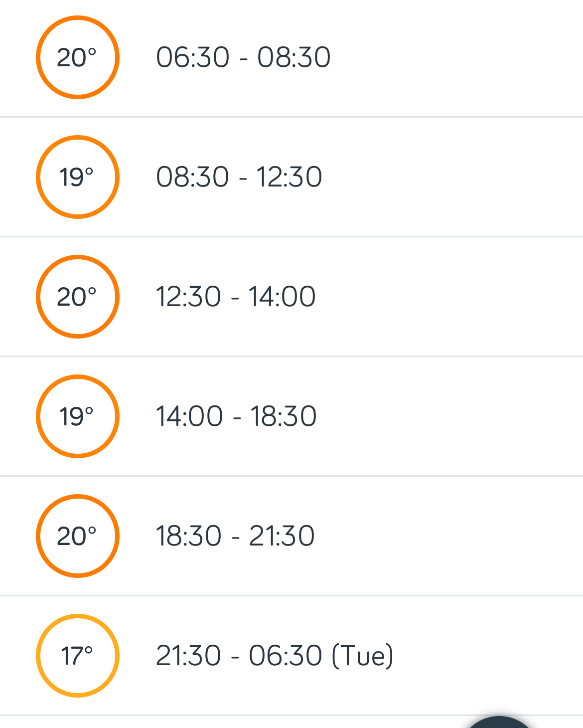Screen dimensions: 583x728
Task: Click the 08:30 end time in first slot
Action: [294, 57]
